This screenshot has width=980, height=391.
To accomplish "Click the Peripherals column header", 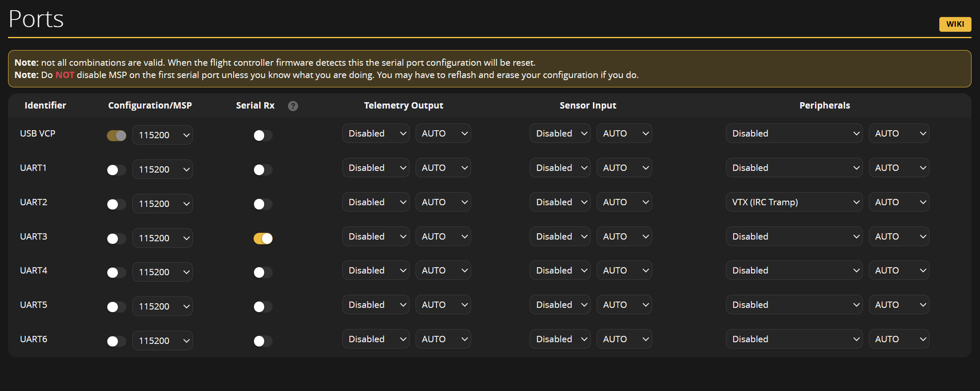I will pos(824,106).
